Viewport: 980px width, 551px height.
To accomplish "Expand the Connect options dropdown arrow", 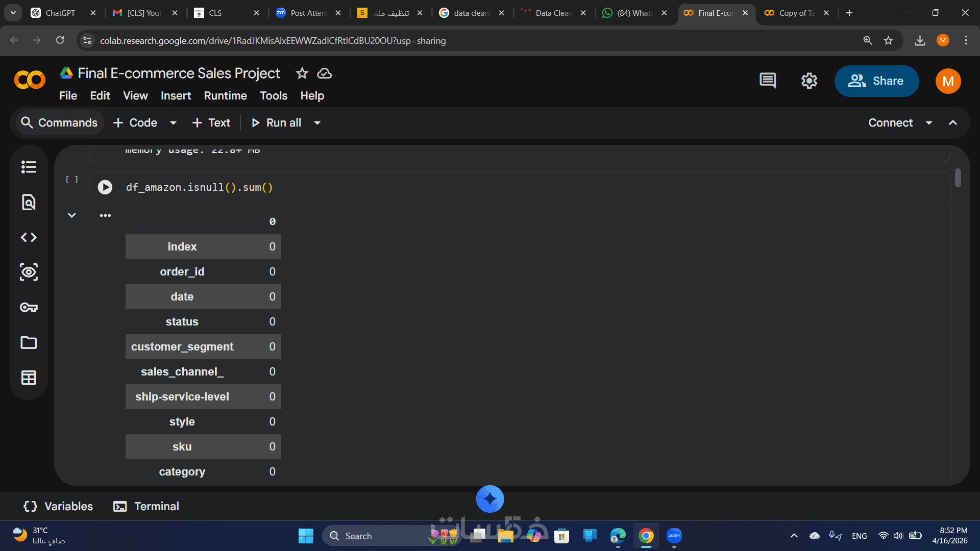I will click(929, 123).
